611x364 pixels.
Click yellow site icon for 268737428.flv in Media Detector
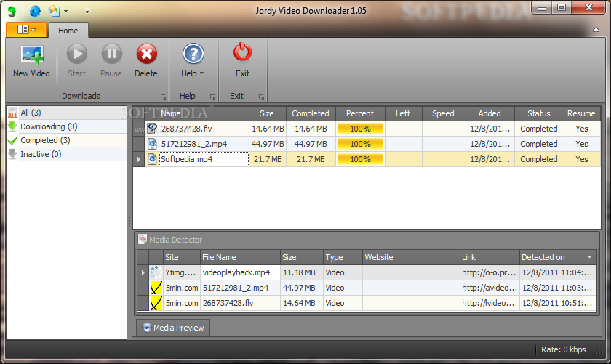tap(156, 303)
